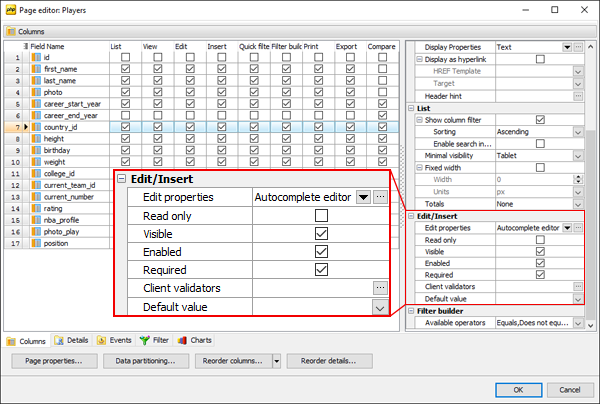Open the Sorting dropdown set to Ascending
Image resolution: width=600 pixels, height=404 pixels.
pos(578,131)
